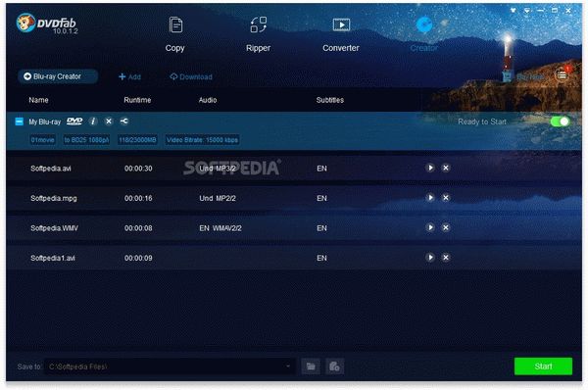
Task: Expand the Save to path dropdown arrow
Action: [288, 366]
